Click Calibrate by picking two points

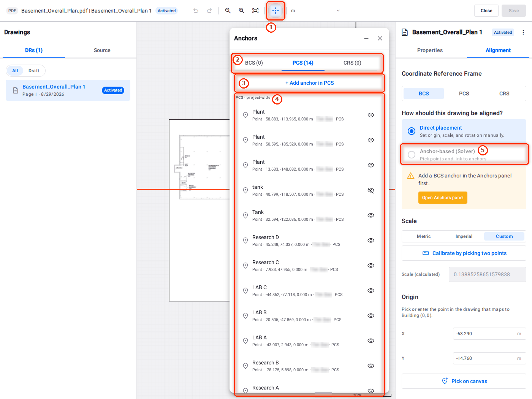point(464,253)
